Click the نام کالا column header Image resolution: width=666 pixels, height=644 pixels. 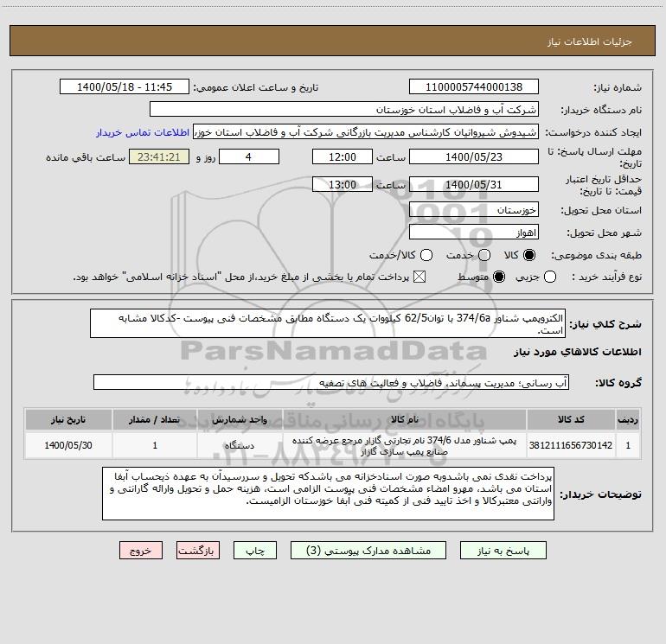click(x=405, y=419)
